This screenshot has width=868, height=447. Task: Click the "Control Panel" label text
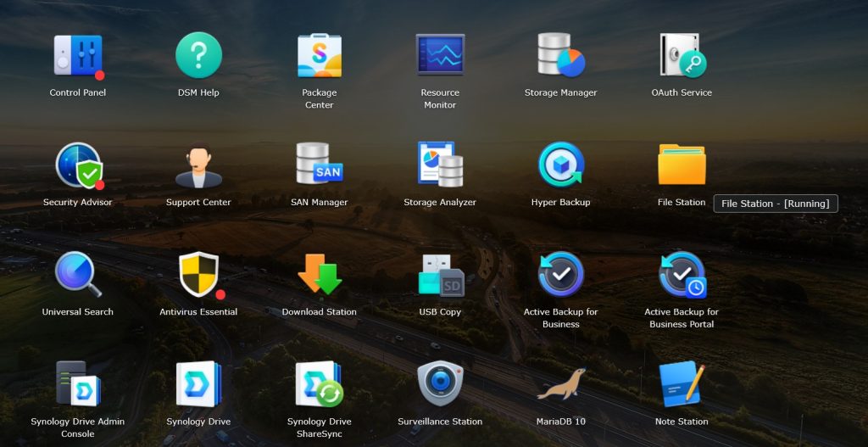coord(77,92)
